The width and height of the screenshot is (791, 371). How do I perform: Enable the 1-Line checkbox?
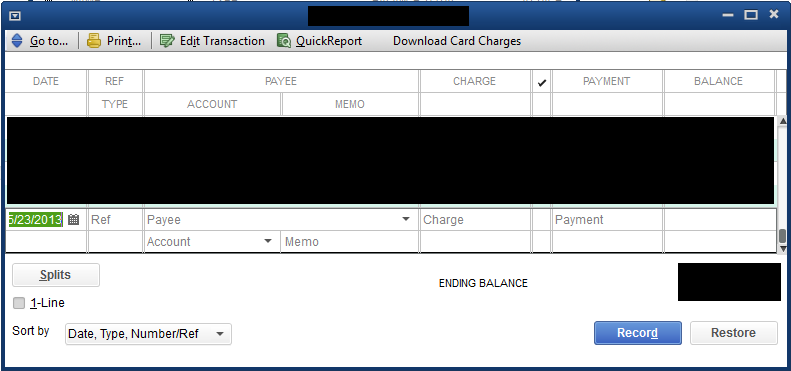19,303
